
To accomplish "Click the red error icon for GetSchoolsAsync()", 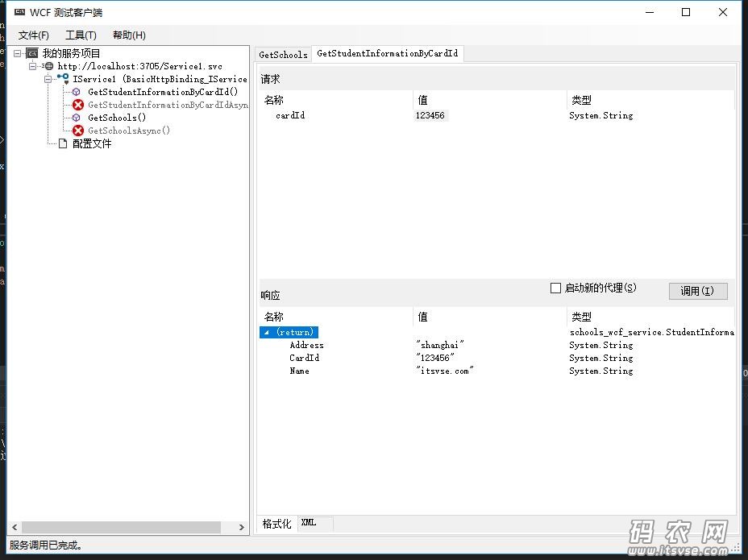I will (x=78, y=131).
